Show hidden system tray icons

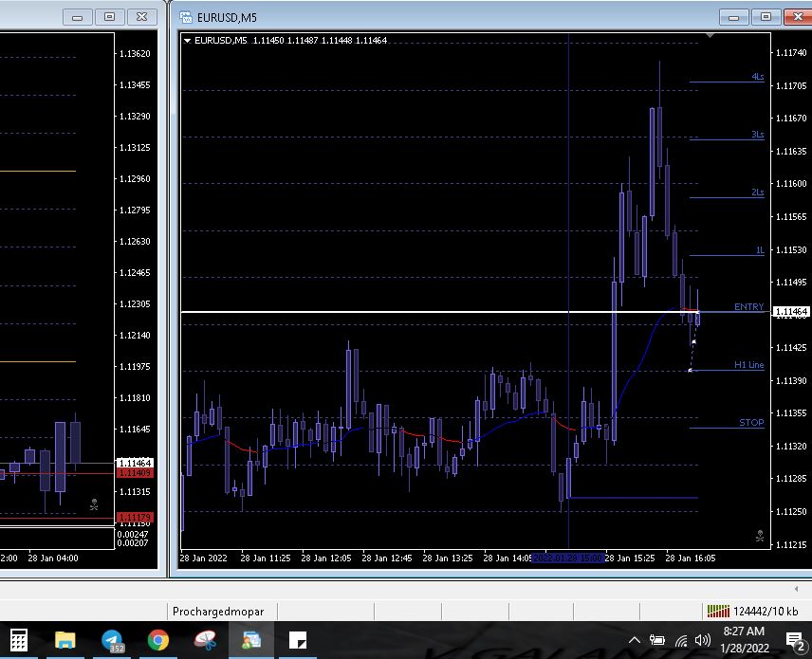635,640
